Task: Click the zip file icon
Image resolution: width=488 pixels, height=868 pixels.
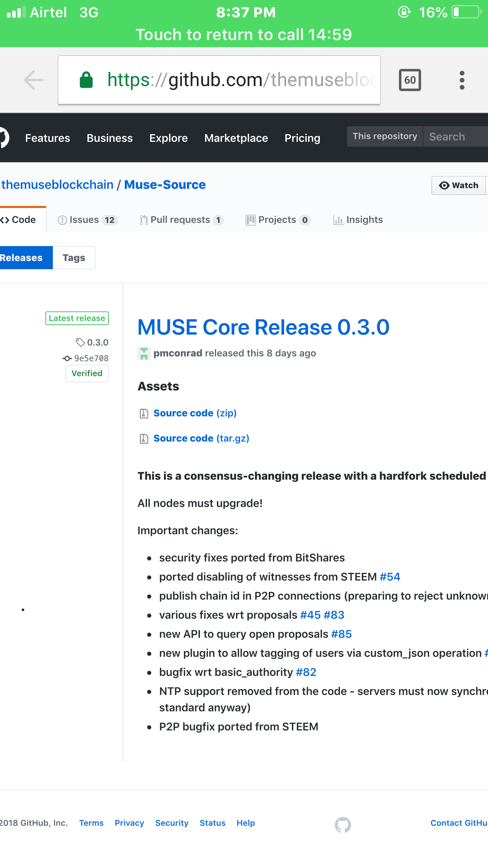Action: [x=144, y=413]
